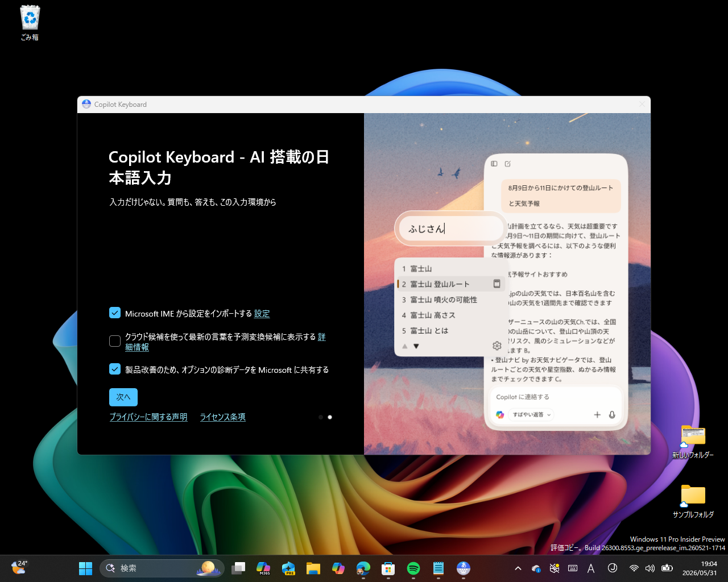This screenshot has height=582, width=728.
Task: Open Spotify from the taskbar
Action: [x=413, y=568]
